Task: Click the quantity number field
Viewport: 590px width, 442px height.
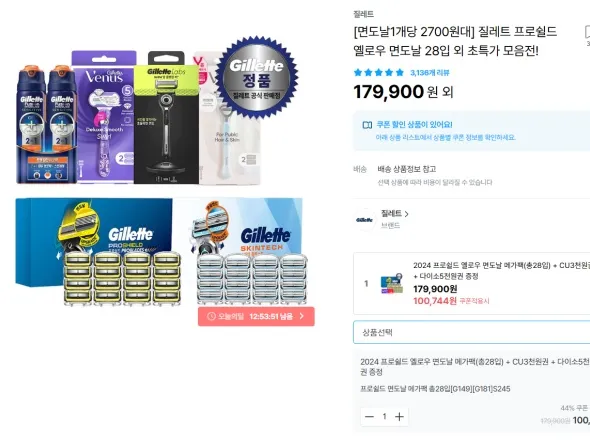Action: tap(384, 416)
